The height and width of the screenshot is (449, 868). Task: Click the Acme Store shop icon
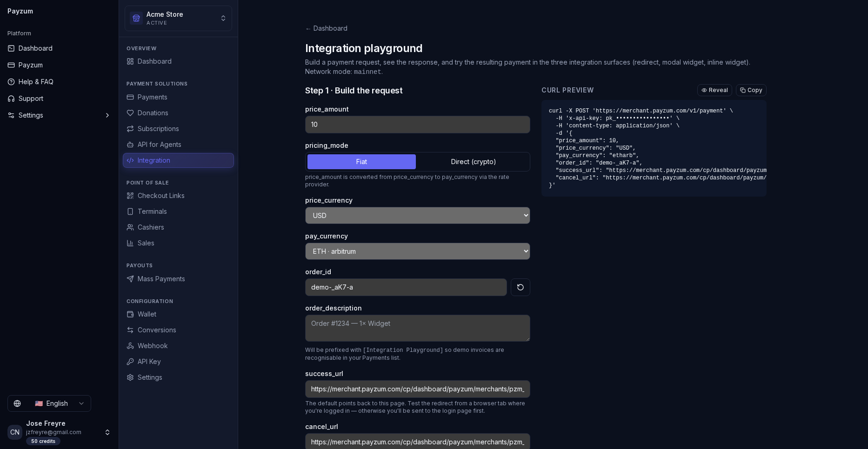click(136, 18)
